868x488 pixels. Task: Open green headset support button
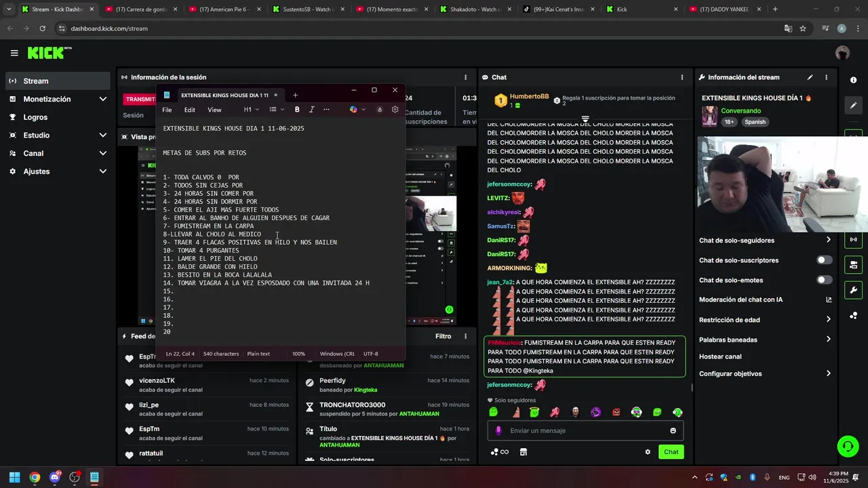(848, 446)
